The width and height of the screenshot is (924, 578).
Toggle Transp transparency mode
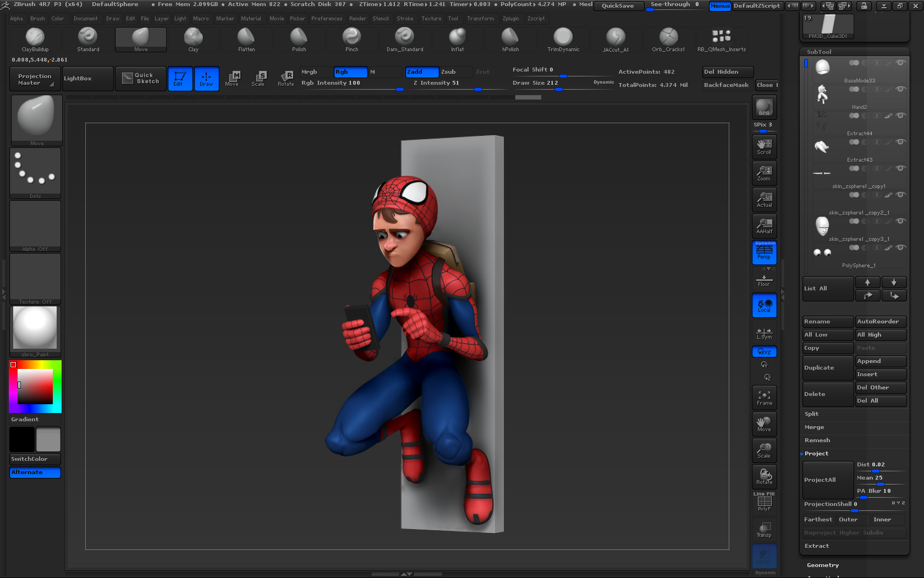(765, 530)
